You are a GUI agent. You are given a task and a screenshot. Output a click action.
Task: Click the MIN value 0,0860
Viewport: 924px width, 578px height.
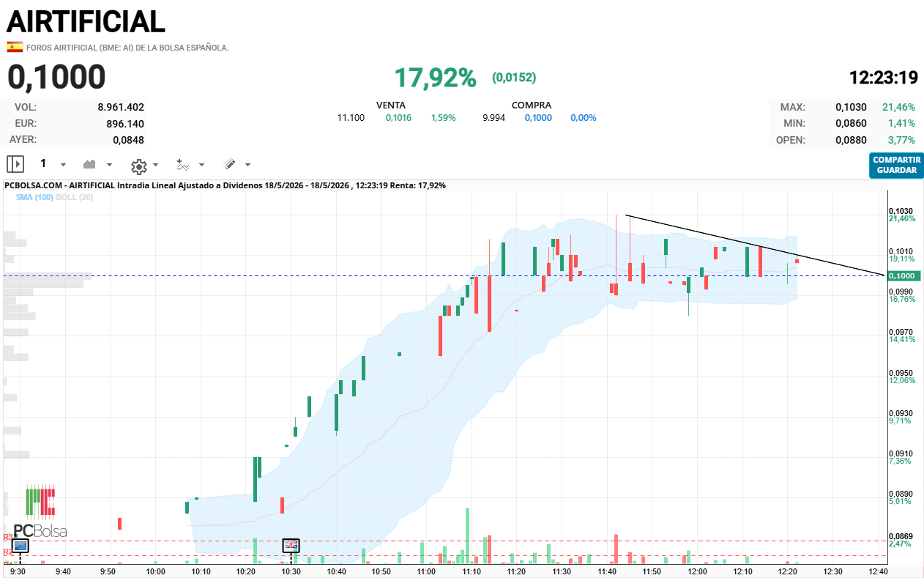(x=851, y=123)
